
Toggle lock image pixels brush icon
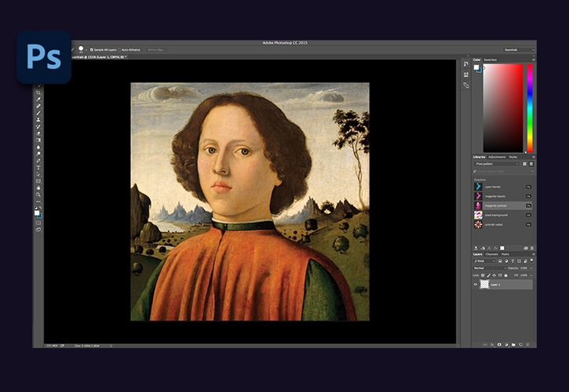click(x=488, y=275)
